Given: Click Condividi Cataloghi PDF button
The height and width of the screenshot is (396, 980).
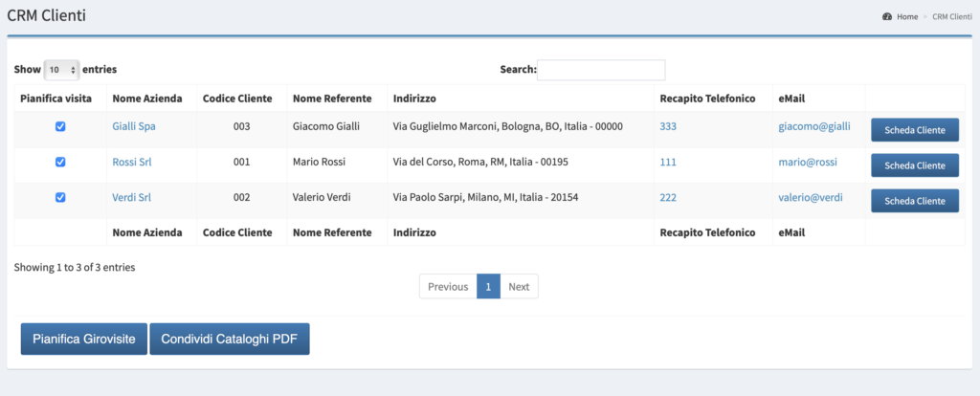Looking at the screenshot, I should (230, 340).
